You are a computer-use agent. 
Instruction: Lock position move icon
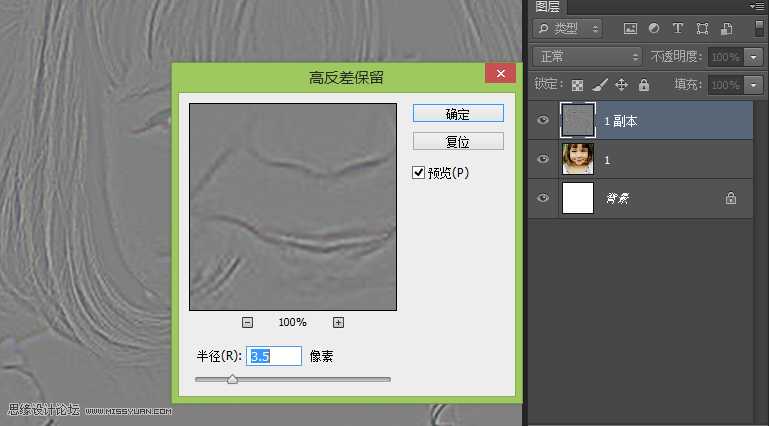(621, 85)
